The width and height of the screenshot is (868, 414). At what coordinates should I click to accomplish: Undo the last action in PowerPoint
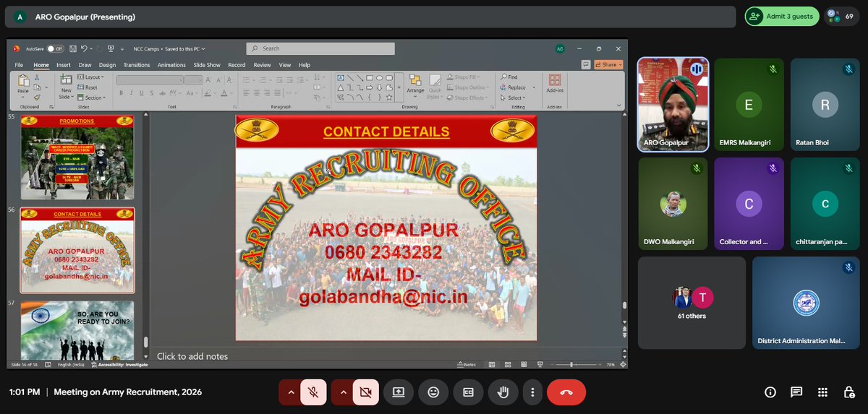pyautogui.click(x=84, y=48)
